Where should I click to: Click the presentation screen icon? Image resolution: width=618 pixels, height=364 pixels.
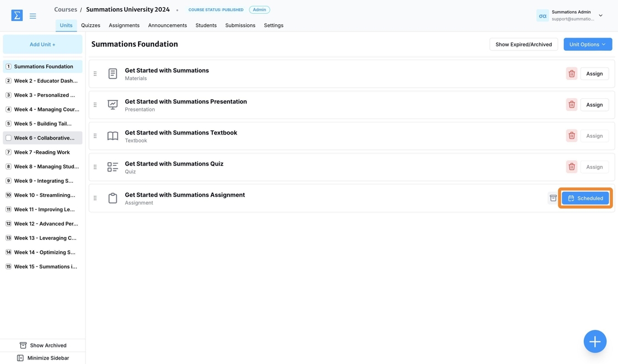pos(113,105)
